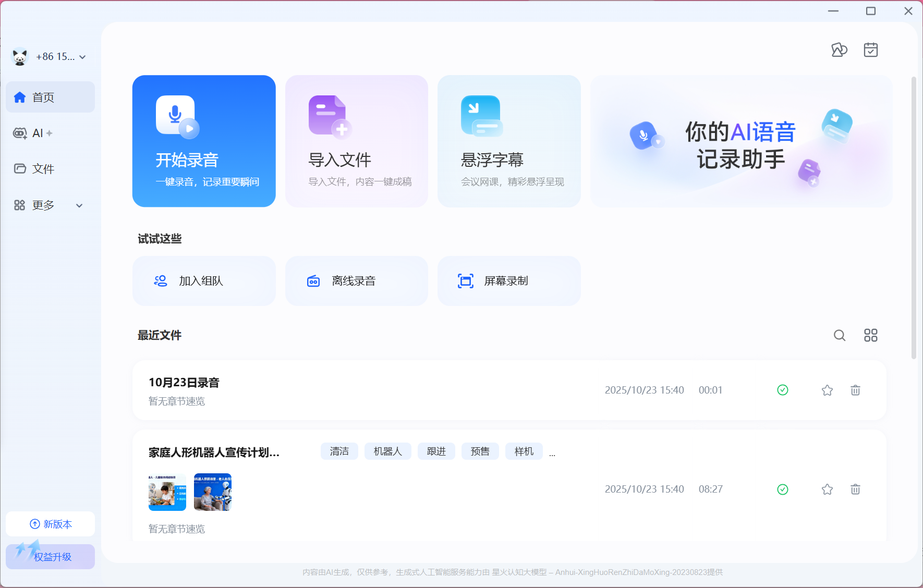Favorite the 家庭人形机器人宣传计划 file

[827, 489]
